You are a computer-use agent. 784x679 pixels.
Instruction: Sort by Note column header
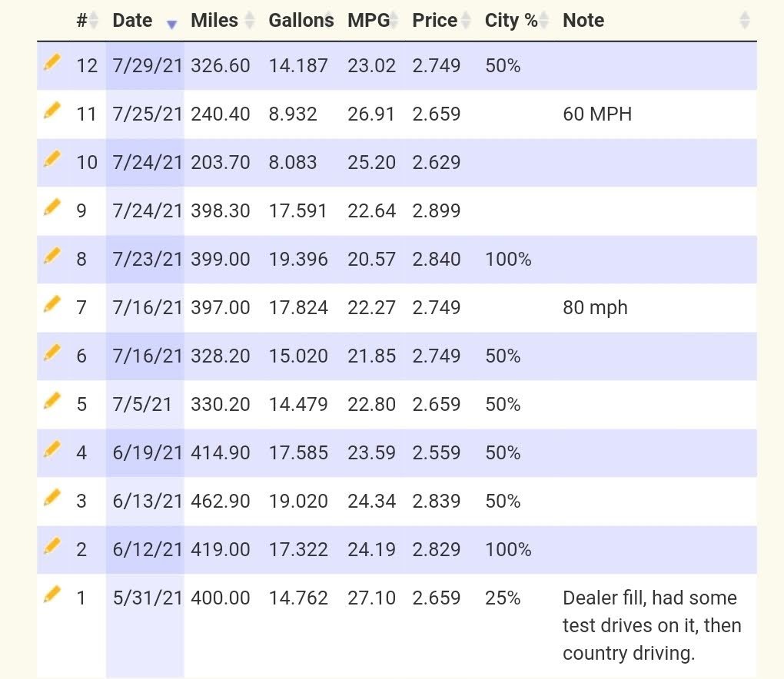coord(656,21)
